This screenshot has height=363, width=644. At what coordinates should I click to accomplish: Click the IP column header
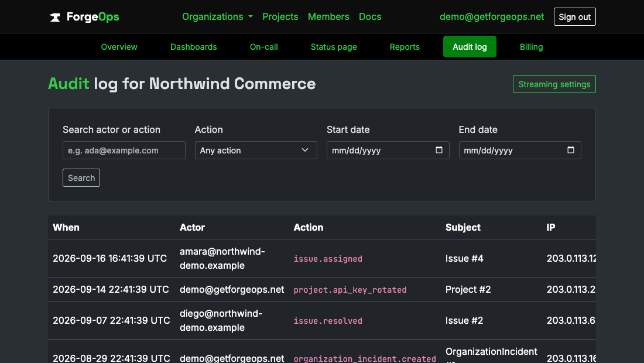click(x=551, y=228)
